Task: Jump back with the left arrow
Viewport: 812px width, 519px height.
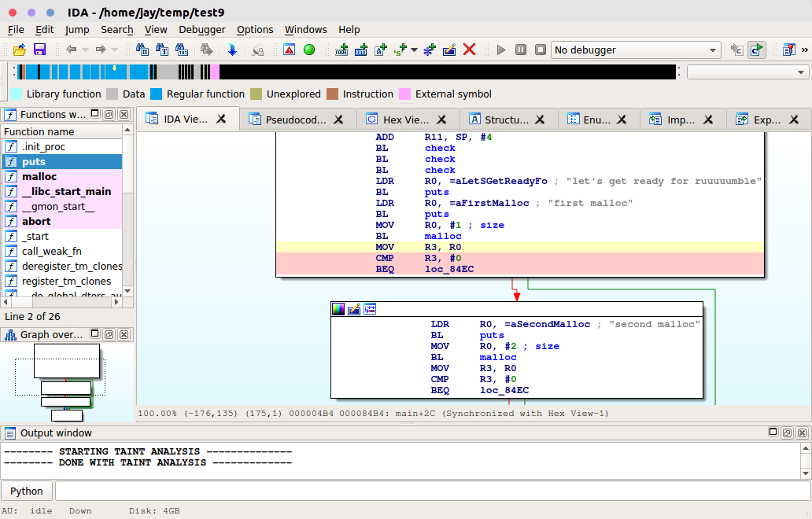Action: [x=72, y=50]
